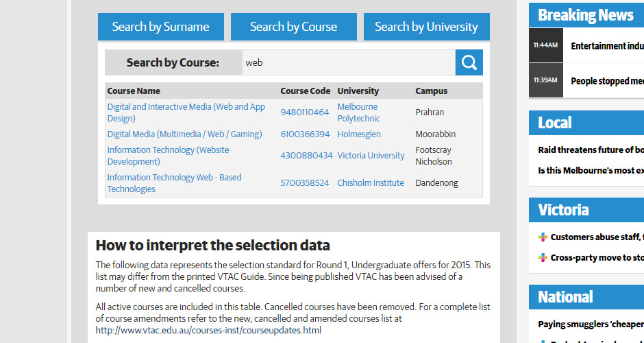Click plus icon beside Cross-party move headline
The image size is (644, 343).
tap(543, 258)
